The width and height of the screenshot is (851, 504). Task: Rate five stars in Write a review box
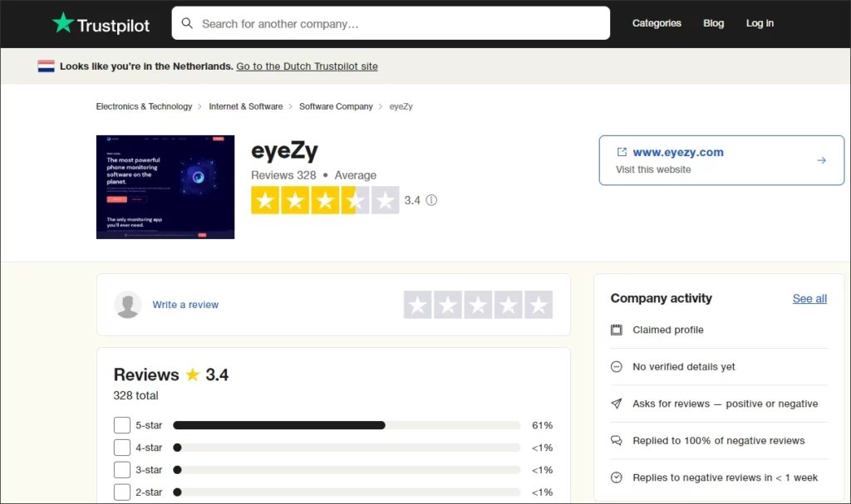[x=539, y=305]
